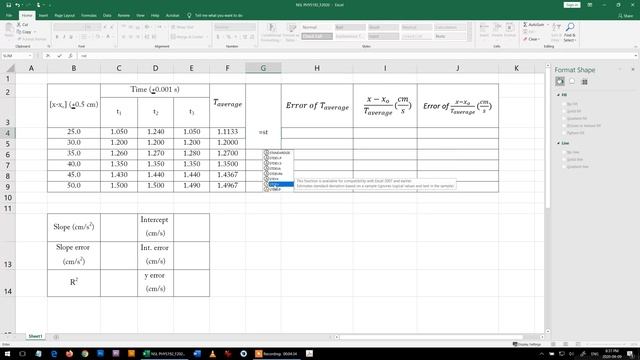Viewport: 640px width, 360px height.
Task: Open Format as Table gallery
Action: click(x=291, y=32)
